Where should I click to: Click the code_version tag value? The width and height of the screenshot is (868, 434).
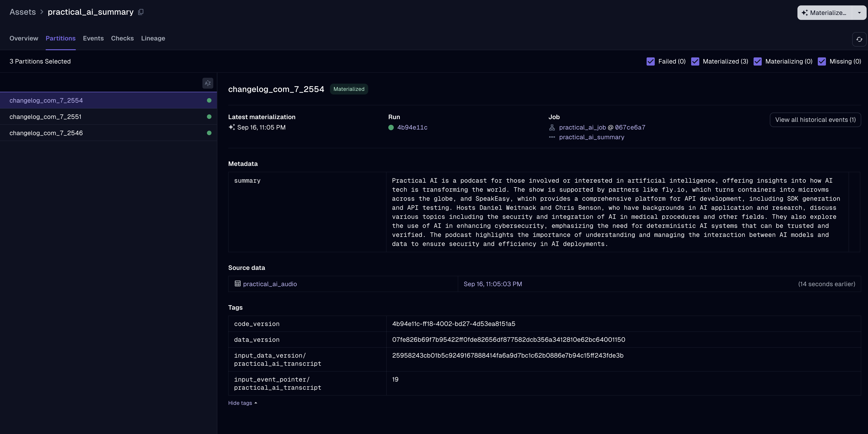pos(453,324)
